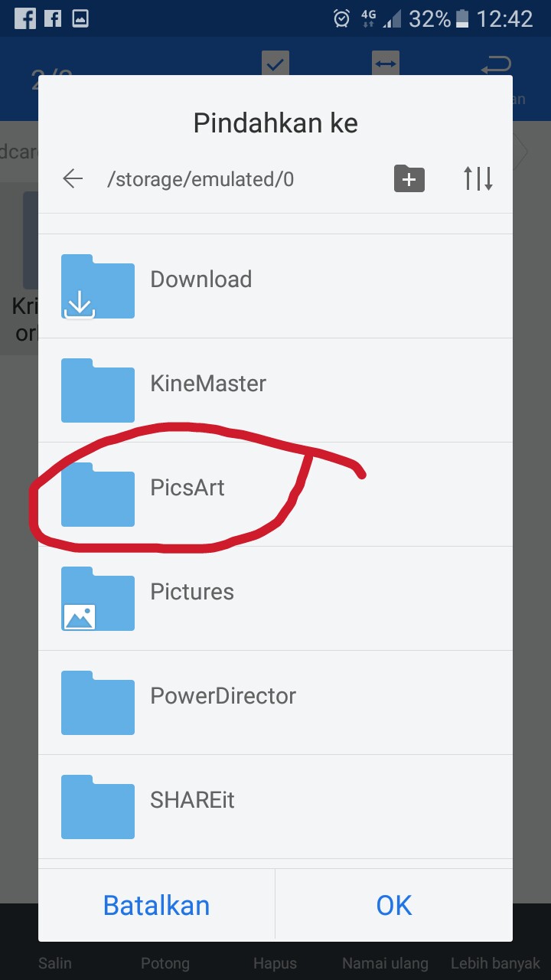Cancel the dialog with Batalkan
Screen dimensions: 551x980
[156, 904]
